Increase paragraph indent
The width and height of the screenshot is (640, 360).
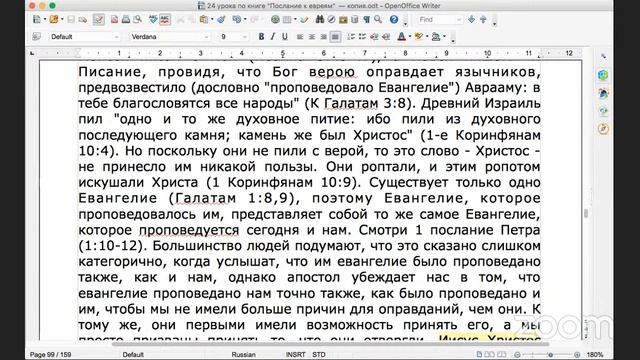386,37
